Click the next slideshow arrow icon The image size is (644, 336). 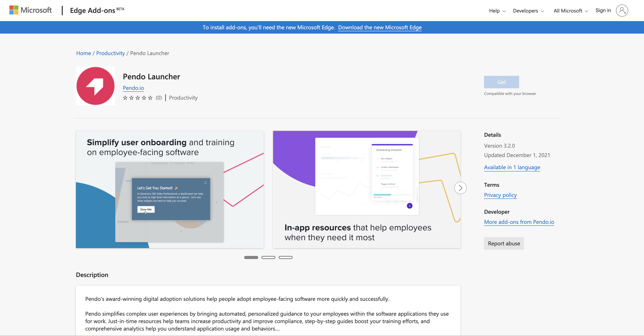pos(461,188)
